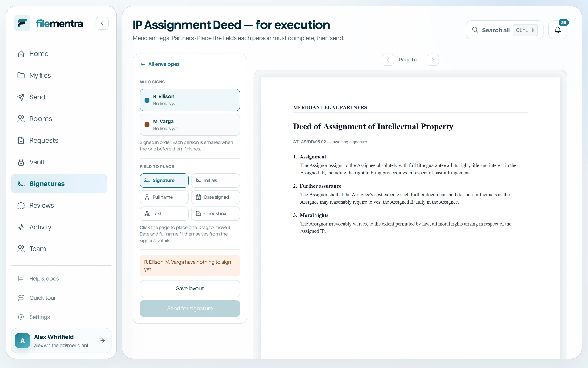Image resolution: width=588 pixels, height=368 pixels.
Task: Click the Team people icon
Action: click(21, 249)
